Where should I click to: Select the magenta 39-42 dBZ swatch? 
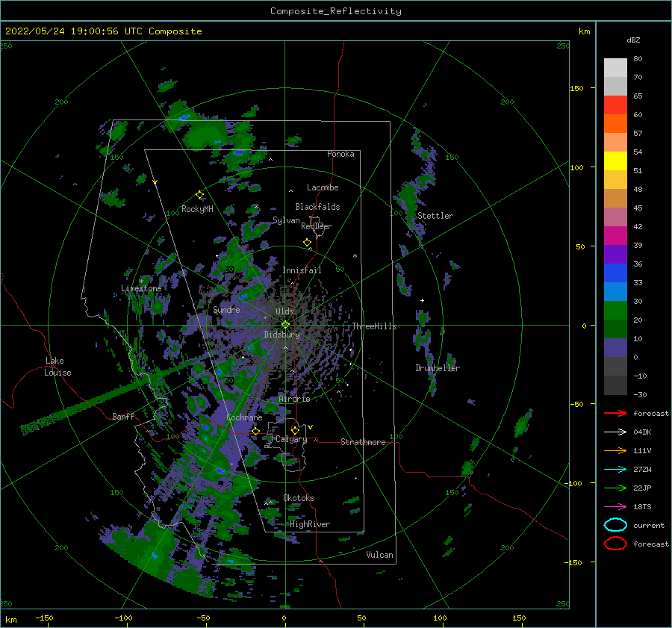click(615, 236)
